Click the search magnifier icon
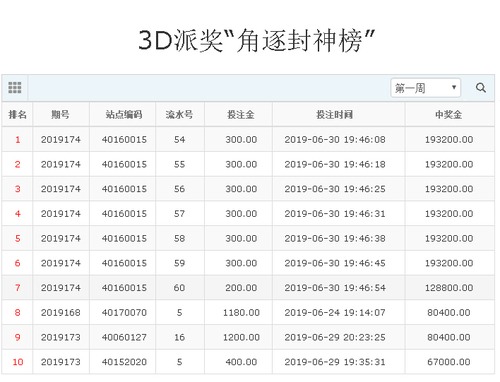The width and height of the screenshot is (500, 382). coord(481,88)
